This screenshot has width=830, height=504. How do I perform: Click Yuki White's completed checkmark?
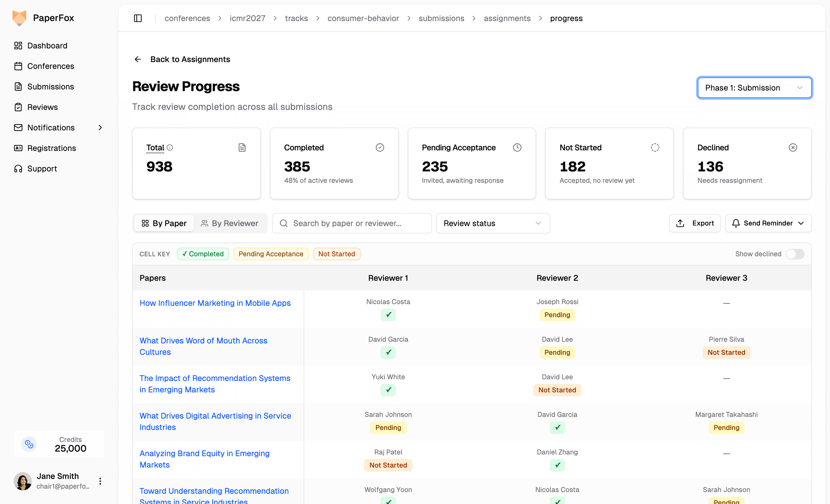coord(389,390)
